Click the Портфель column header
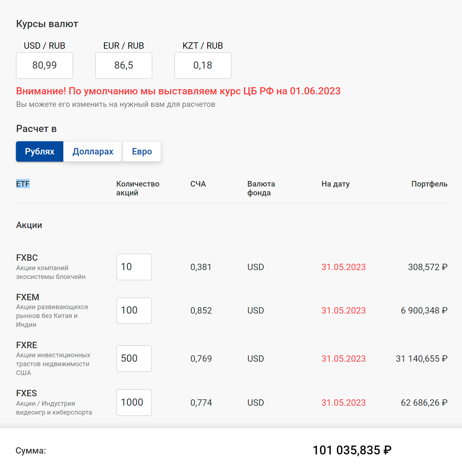Viewport: 462px width, 476px height. pos(429,184)
